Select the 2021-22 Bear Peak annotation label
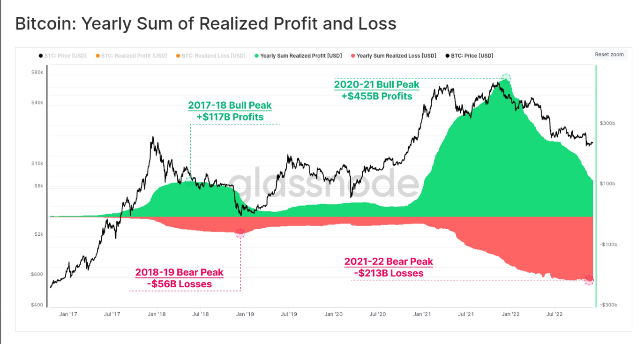Screen dimensions: 644x344 tap(389, 262)
